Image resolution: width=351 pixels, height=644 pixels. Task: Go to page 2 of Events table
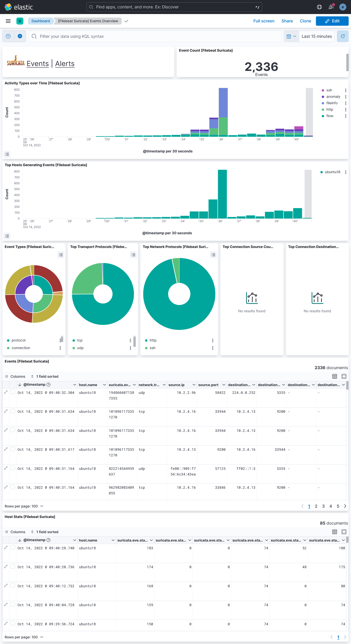point(316,506)
